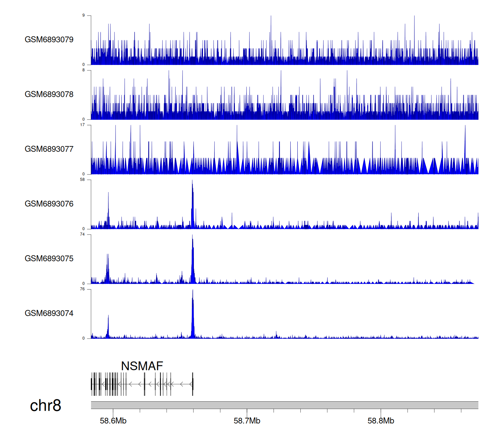The width and height of the screenshot is (504, 444).
Task: Click the y-axis maximum value 17
Action: [82, 125]
